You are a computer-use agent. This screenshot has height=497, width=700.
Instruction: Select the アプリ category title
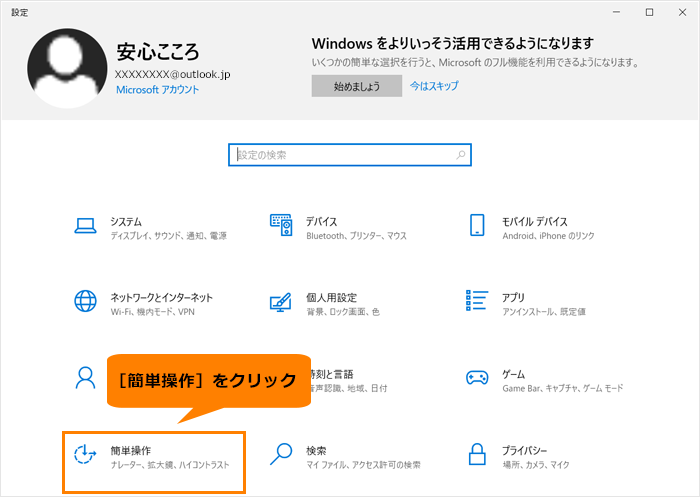tap(513, 297)
